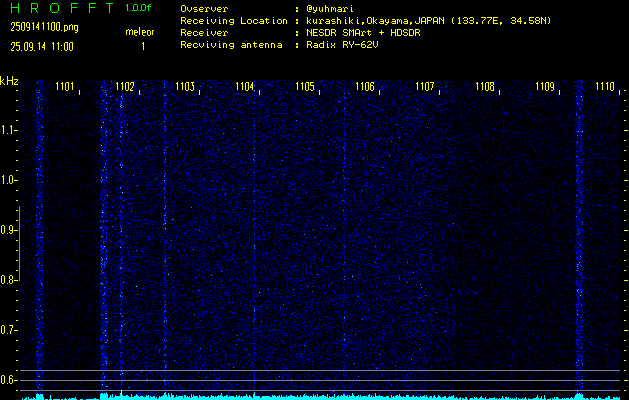Click the 1110 time marker

pyautogui.click(x=605, y=86)
